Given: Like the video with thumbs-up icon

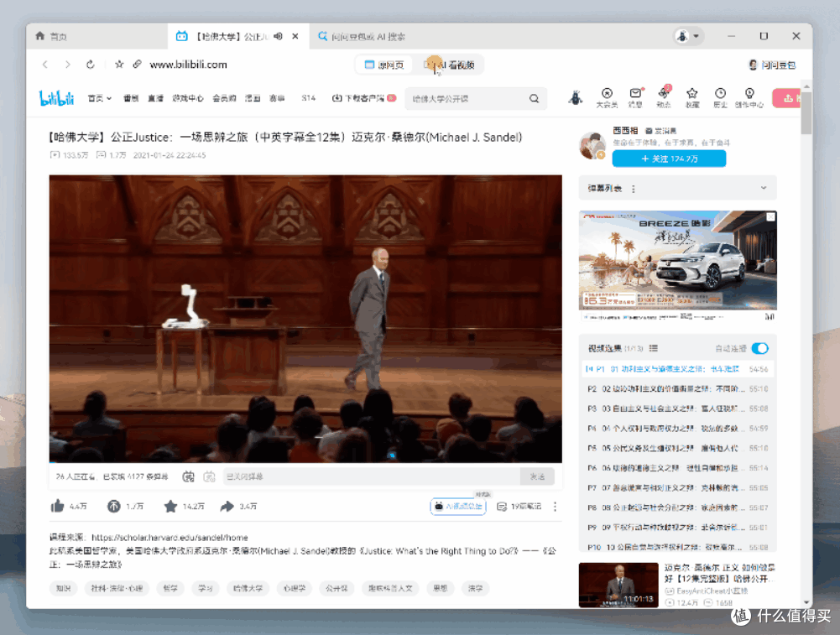Looking at the screenshot, I should [57, 506].
